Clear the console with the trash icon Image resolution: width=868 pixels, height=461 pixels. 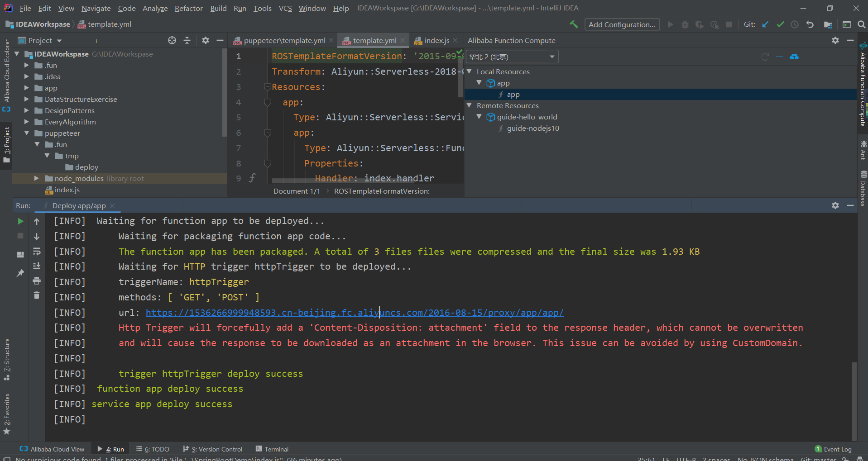point(37,295)
